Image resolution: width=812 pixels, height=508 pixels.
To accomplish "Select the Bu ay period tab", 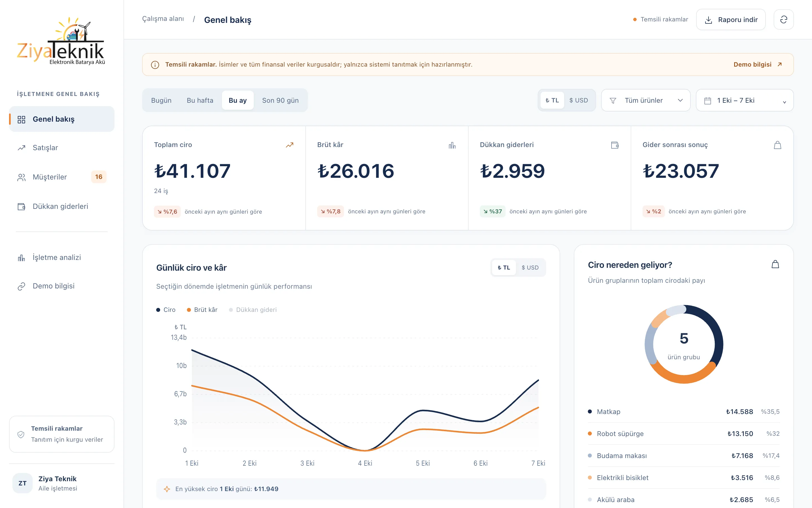I will [238, 100].
